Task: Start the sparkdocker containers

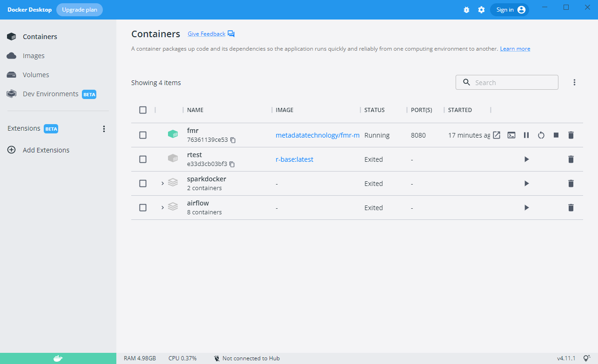Action: (526, 184)
